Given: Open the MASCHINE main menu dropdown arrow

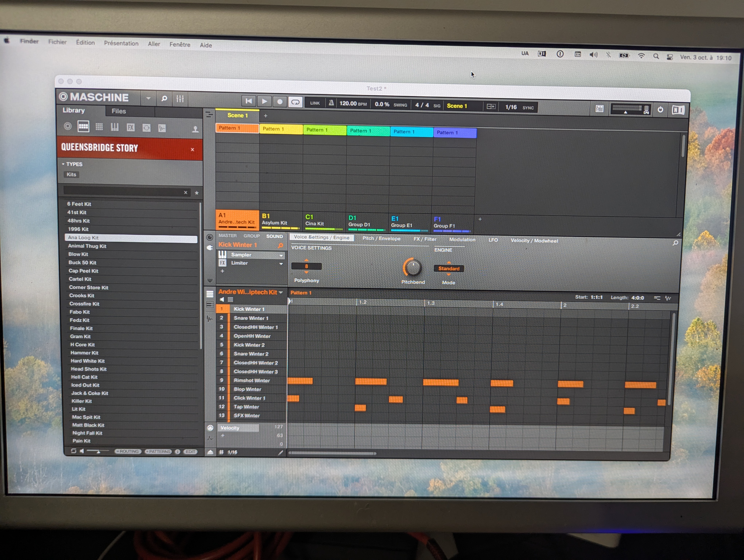Looking at the screenshot, I should click(x=148, y=98).
